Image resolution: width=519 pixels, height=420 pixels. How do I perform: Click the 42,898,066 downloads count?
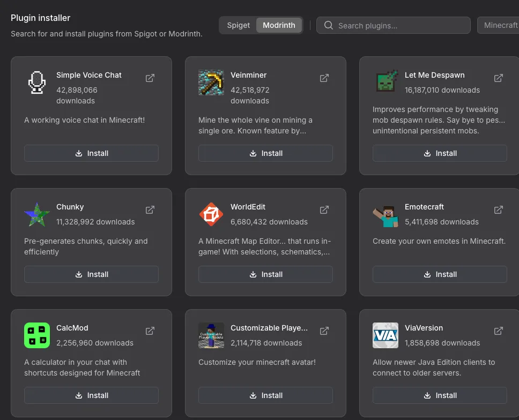(x=77, y=95)
